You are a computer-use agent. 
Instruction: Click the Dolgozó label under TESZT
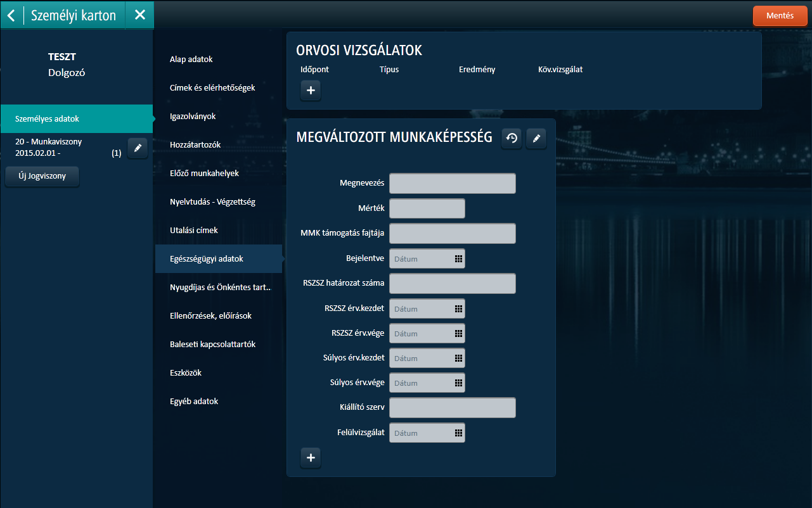[x=67, y=72]
